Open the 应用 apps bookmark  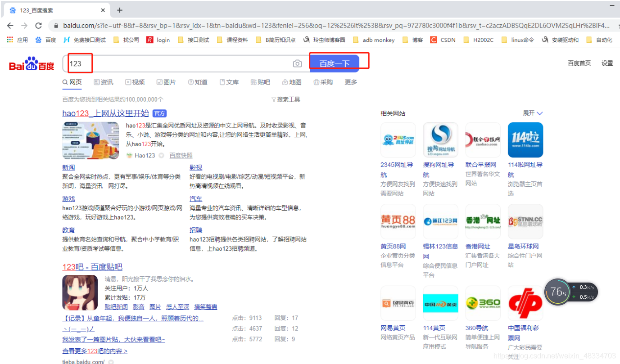[17, 40]
